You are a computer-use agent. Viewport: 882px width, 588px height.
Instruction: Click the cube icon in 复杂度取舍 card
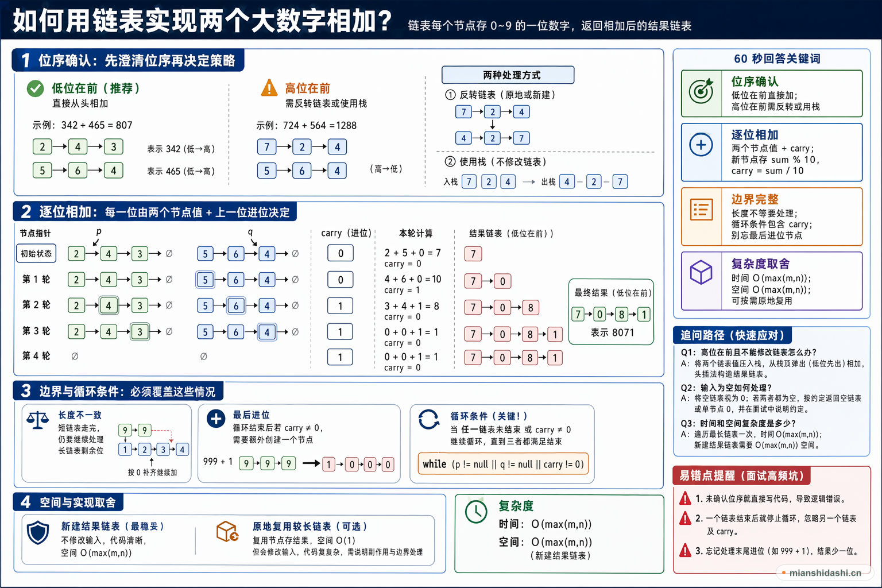701,272
